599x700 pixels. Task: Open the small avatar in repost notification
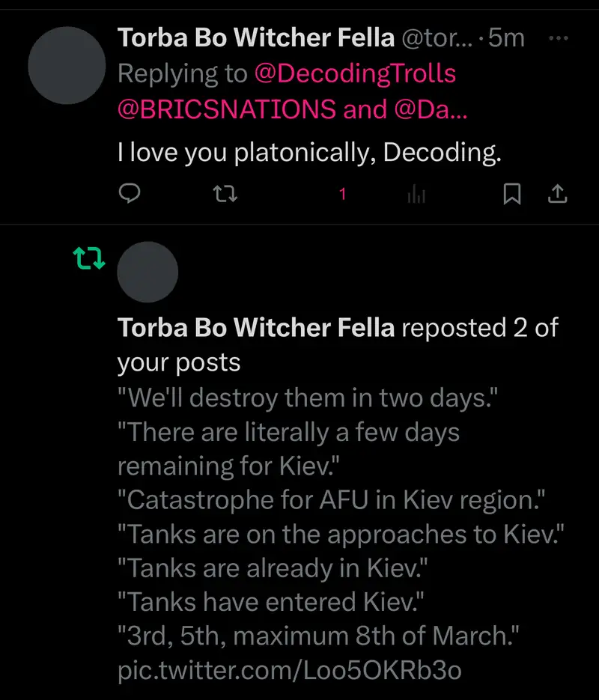tap(148, 272)
